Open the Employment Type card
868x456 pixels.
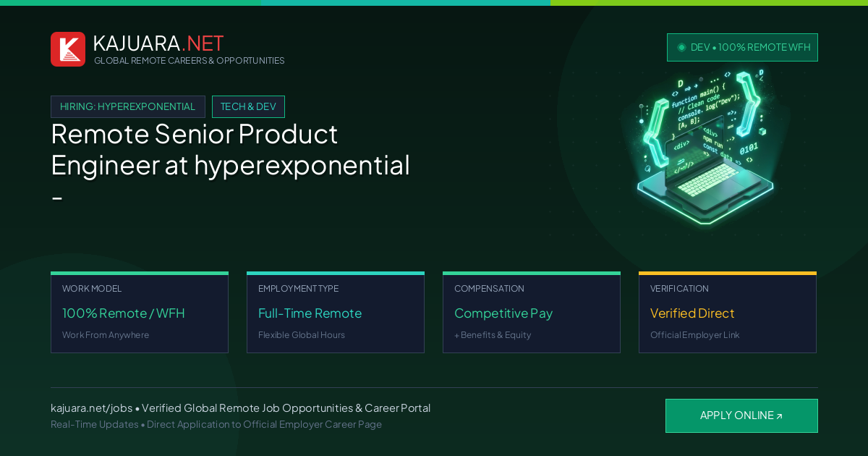coord(336,313)
